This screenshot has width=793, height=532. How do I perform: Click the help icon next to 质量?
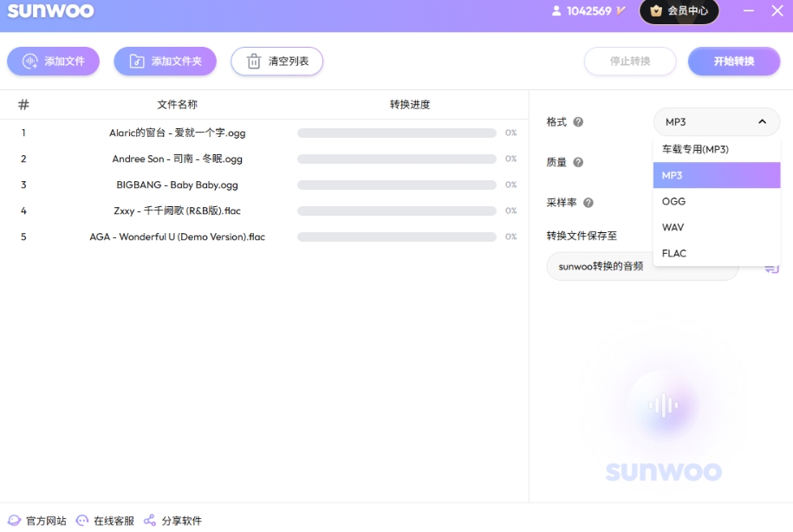[579, 162]
